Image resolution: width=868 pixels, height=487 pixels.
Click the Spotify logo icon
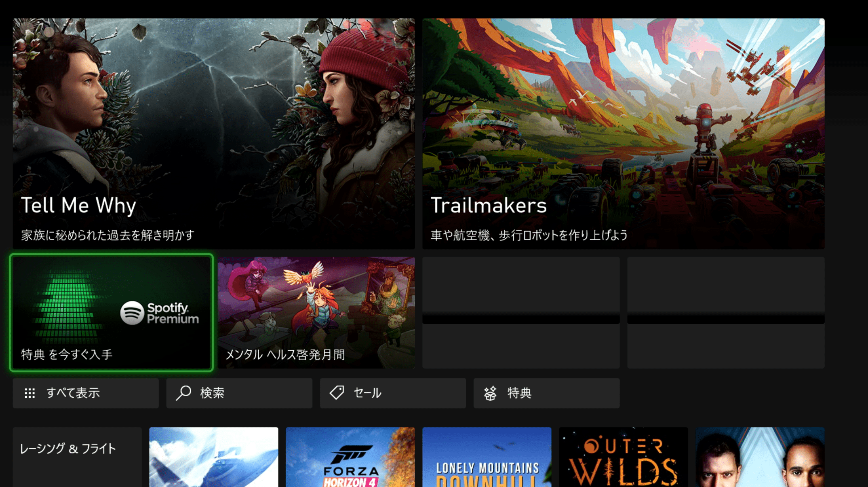point(132,313)
